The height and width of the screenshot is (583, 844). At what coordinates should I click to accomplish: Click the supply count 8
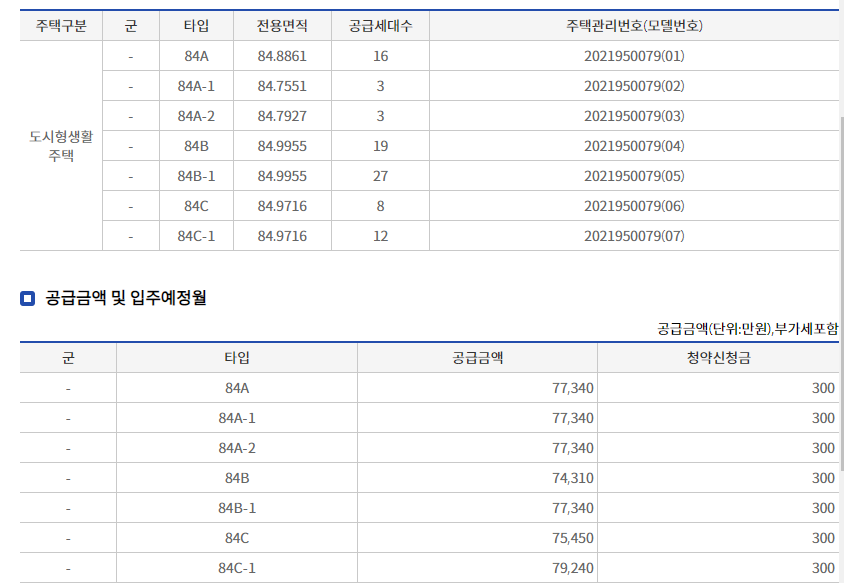click(381, 206)
